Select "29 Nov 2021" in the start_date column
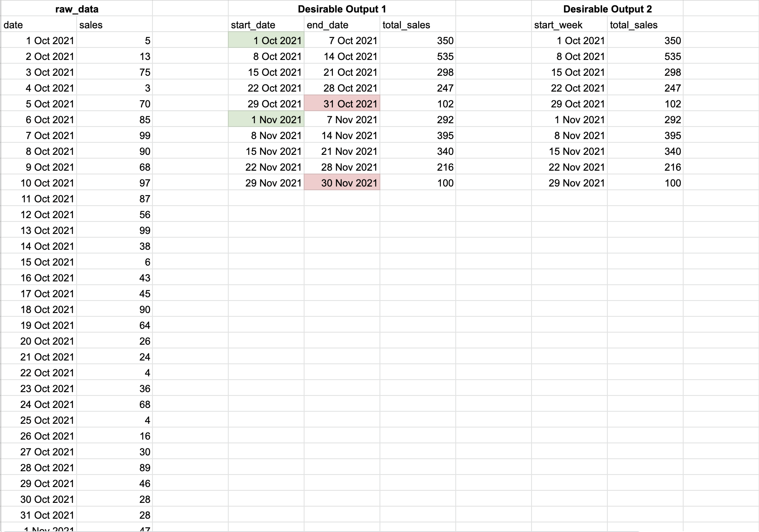The width and height of the screenshot is (759, 532). click(x=266, y=183)
